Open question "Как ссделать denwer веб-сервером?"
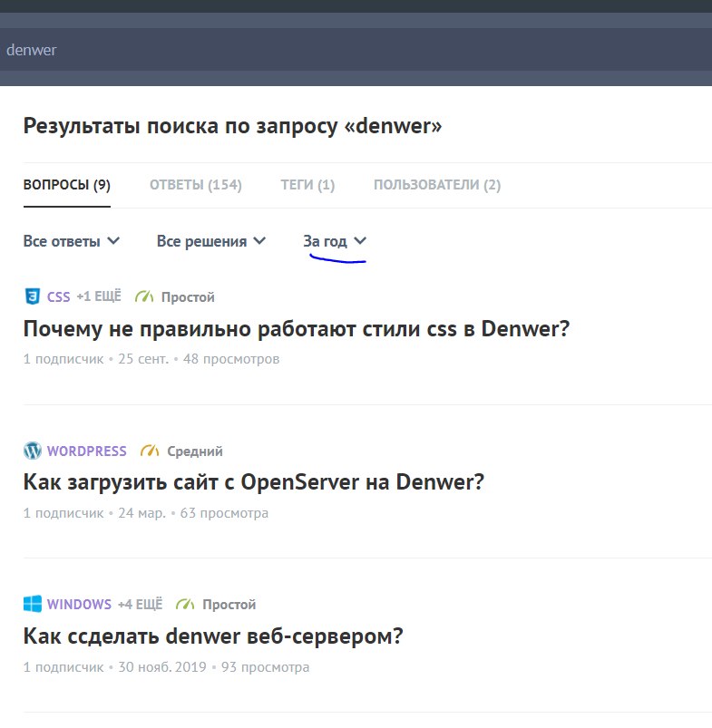712x728 pixels. click(213, 636)
